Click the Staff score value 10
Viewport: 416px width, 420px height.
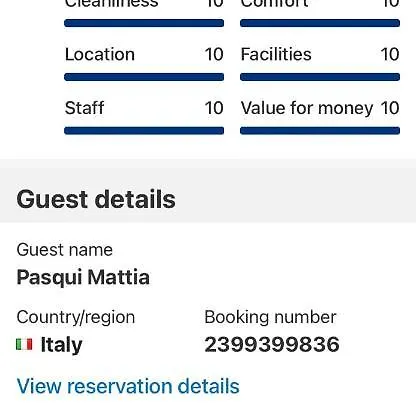214,108
